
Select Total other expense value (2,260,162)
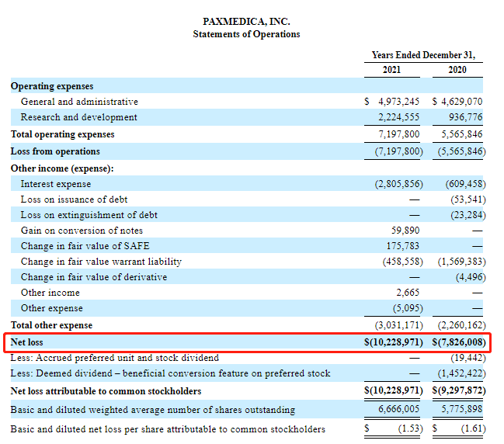[461, 325]
